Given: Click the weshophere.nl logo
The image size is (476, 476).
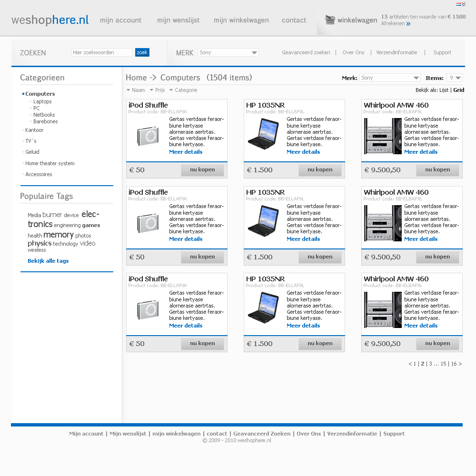Looking at the screenshot, I should 50,20.
